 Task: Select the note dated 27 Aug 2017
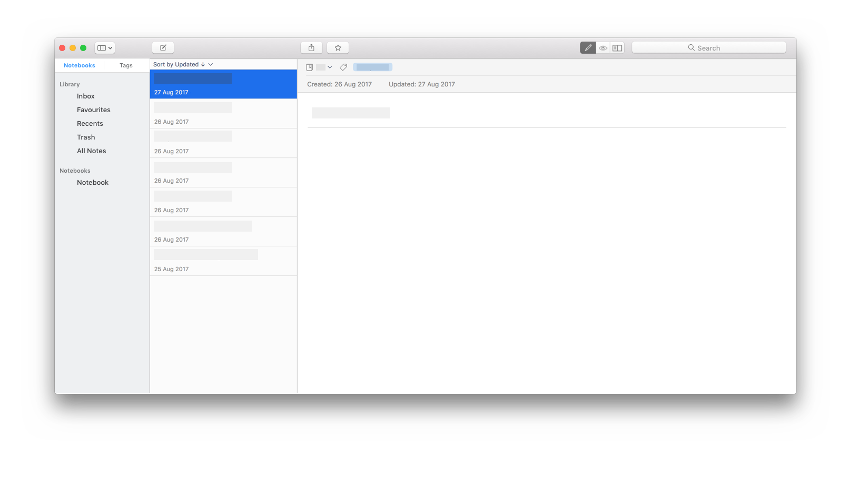223,84
